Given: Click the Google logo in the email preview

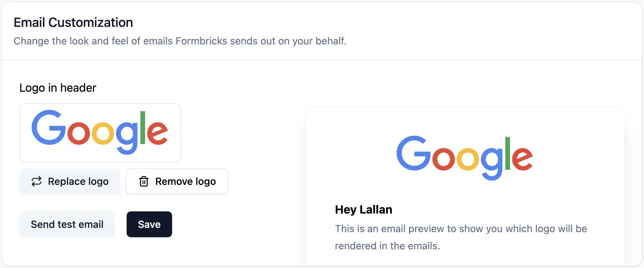Looking at the screenshot, I should [x=464, y=158].
